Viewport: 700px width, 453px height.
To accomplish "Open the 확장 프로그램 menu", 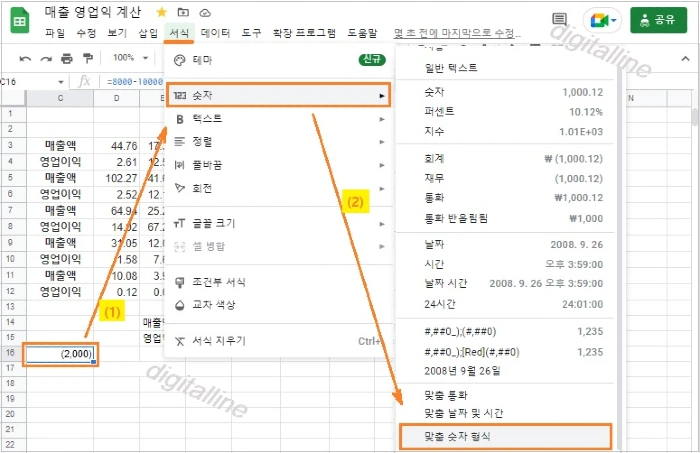I will point(304,33).
